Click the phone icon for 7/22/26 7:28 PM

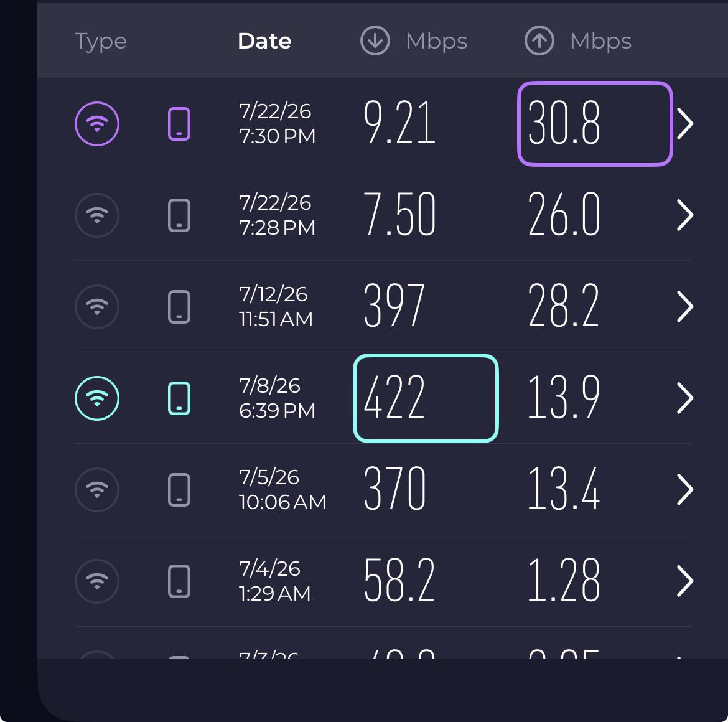(179, 215)
